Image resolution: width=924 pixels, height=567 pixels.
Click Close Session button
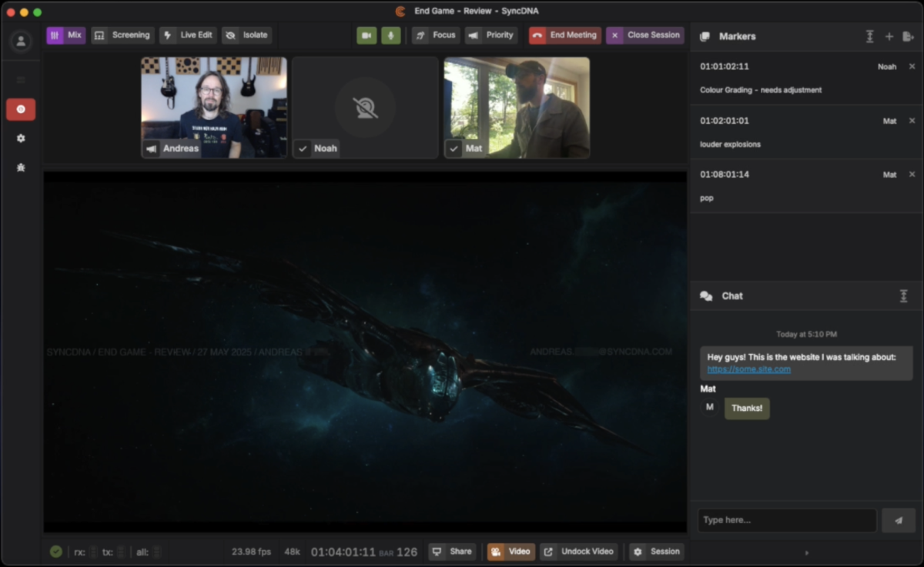[645, 35]
